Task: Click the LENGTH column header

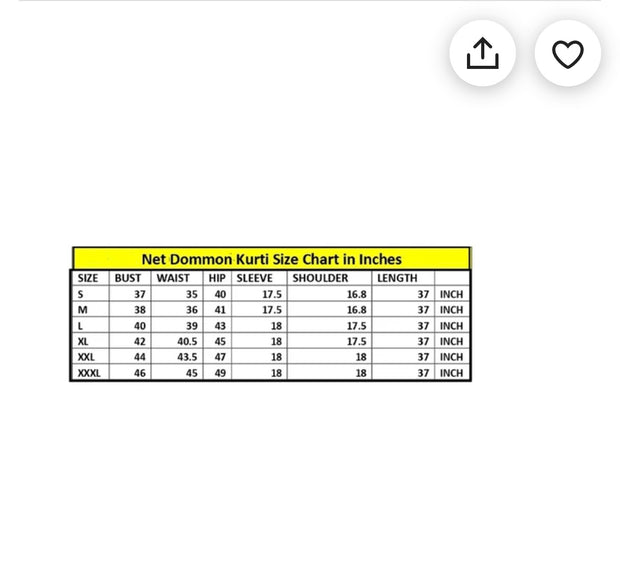Action: 397,278
